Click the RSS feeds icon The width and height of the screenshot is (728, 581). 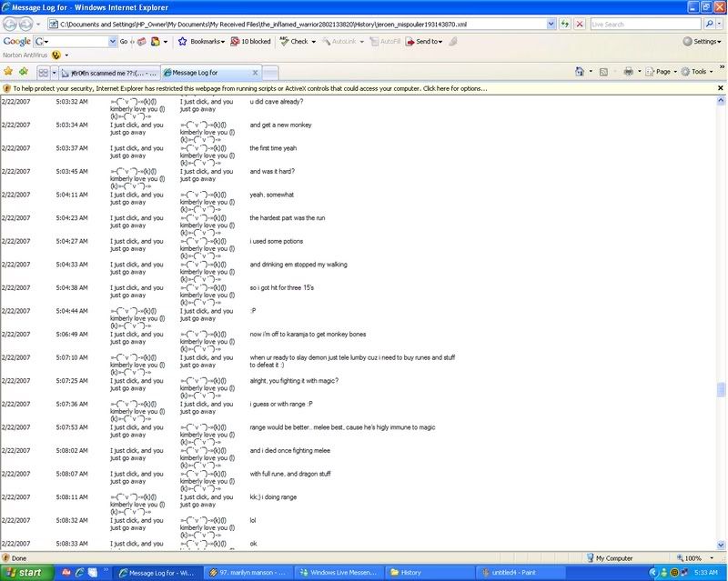[603, 72]
